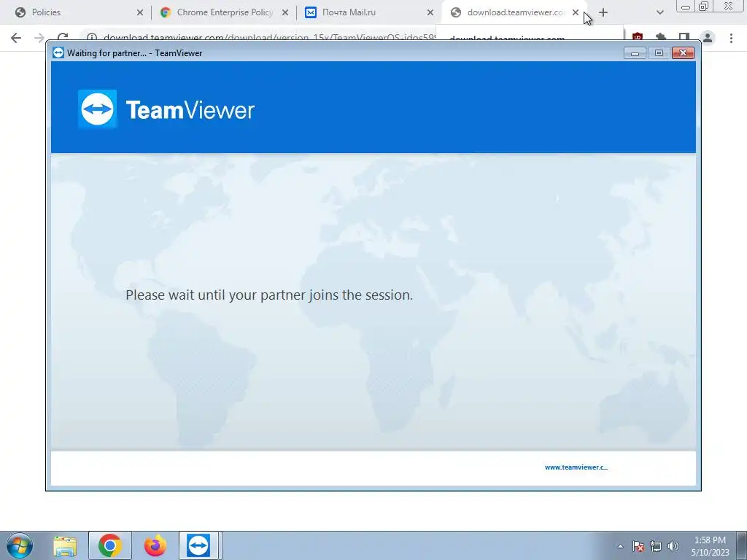Image resolution: width=747 pixels, height=560 pixels.
Task: Click TeamViewer taskbar icon
Action: [198, 545]
